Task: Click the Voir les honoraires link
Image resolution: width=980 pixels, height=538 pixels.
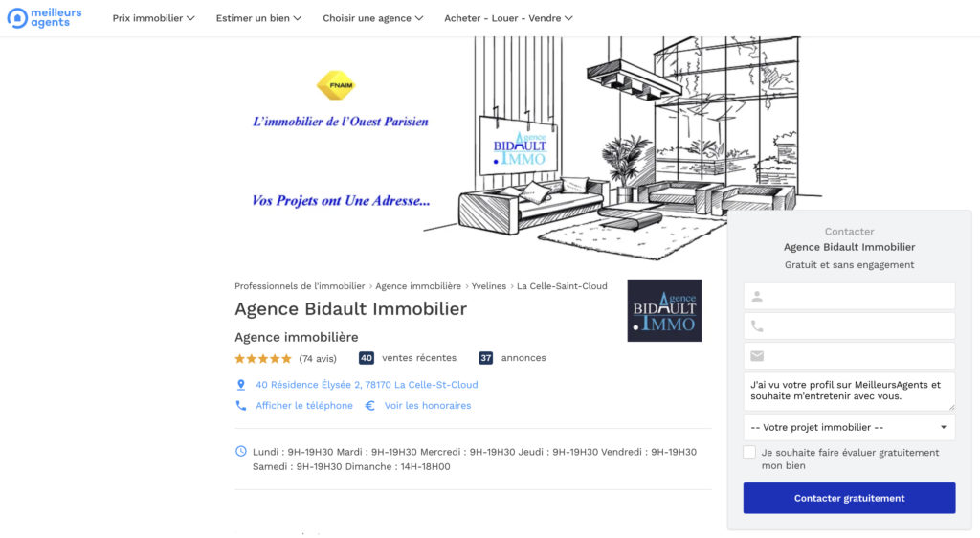Action: point(428,406)
